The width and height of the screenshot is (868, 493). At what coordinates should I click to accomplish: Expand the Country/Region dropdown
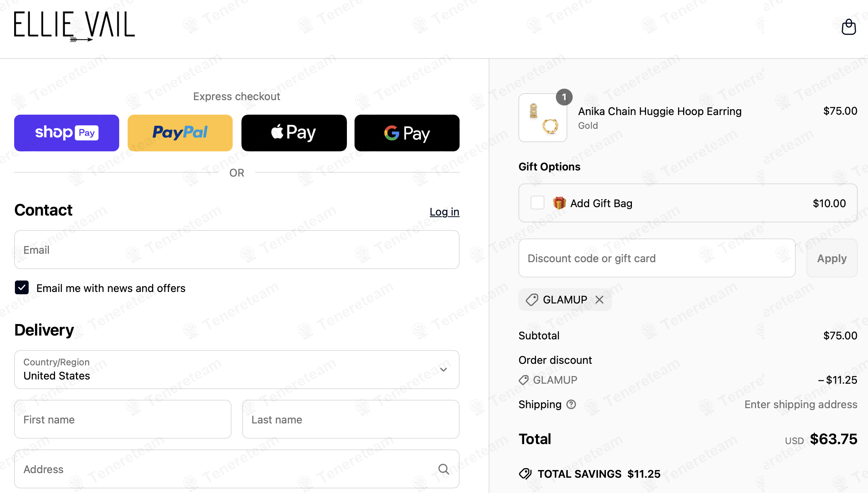pos(237,370)
